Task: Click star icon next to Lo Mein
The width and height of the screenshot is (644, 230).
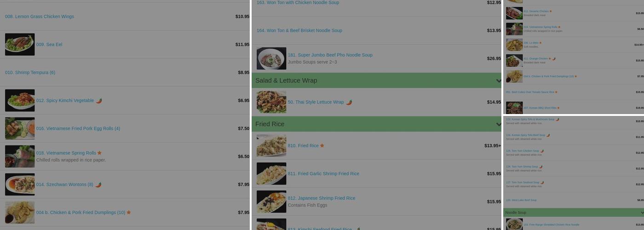Action: 540,43
